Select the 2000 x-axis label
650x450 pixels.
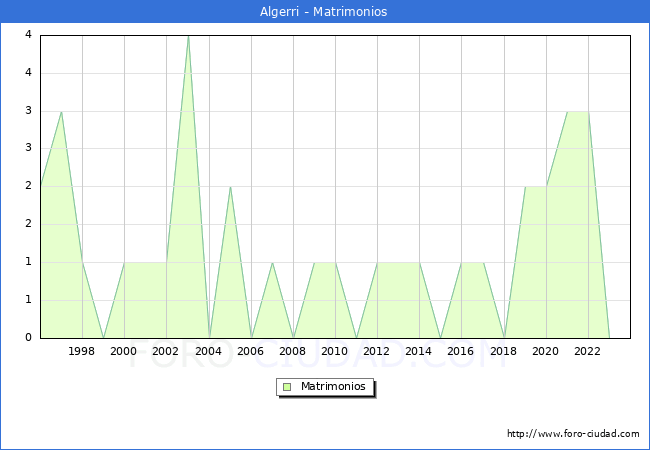click(124, 351)
